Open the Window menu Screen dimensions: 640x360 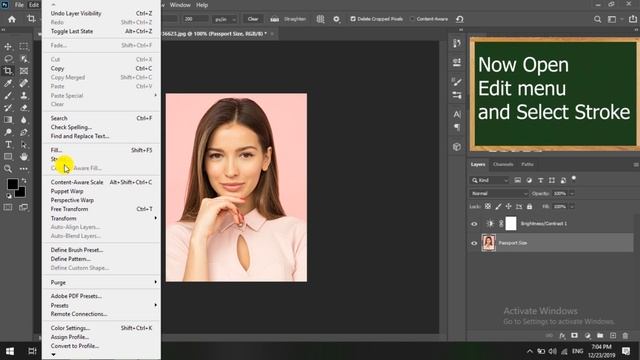[180, 5]
